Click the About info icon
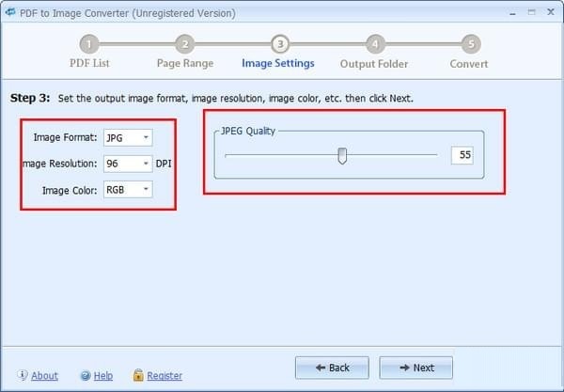Screen dimensions: 564x392 pos(23,375)
